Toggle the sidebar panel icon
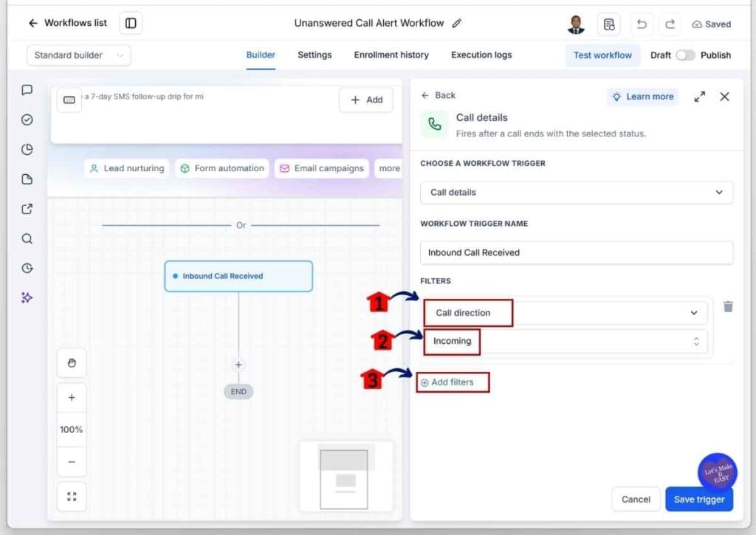Viewport: 756px width, 535px height. point(131,23)
